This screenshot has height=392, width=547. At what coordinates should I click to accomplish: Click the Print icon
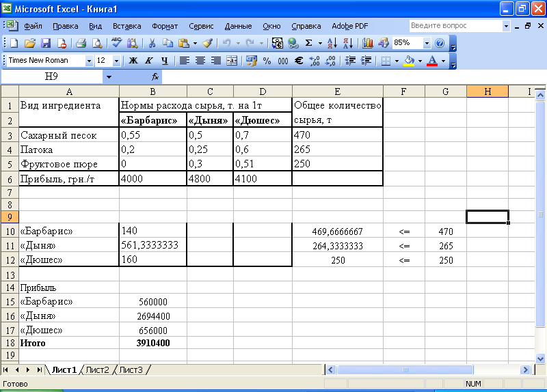pyautogui.click(x=81, y=43)
